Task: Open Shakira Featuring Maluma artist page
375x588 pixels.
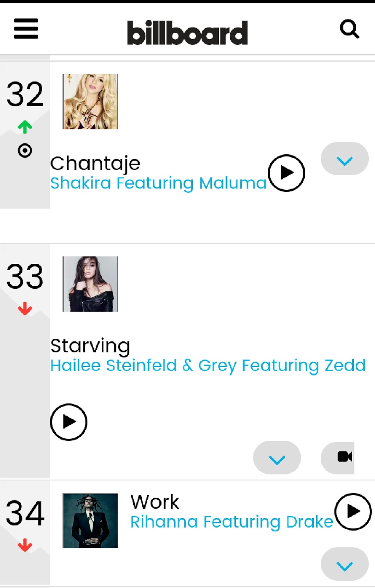Action: [x=158, y=183]
